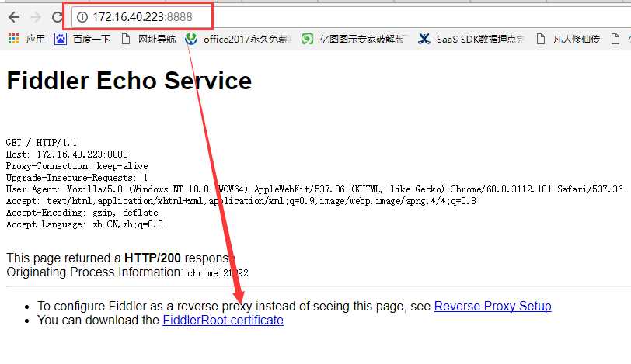Click the 'Originating Process Information' text
The width and height of the screenshot is (631, 364).
coord(95,272)
